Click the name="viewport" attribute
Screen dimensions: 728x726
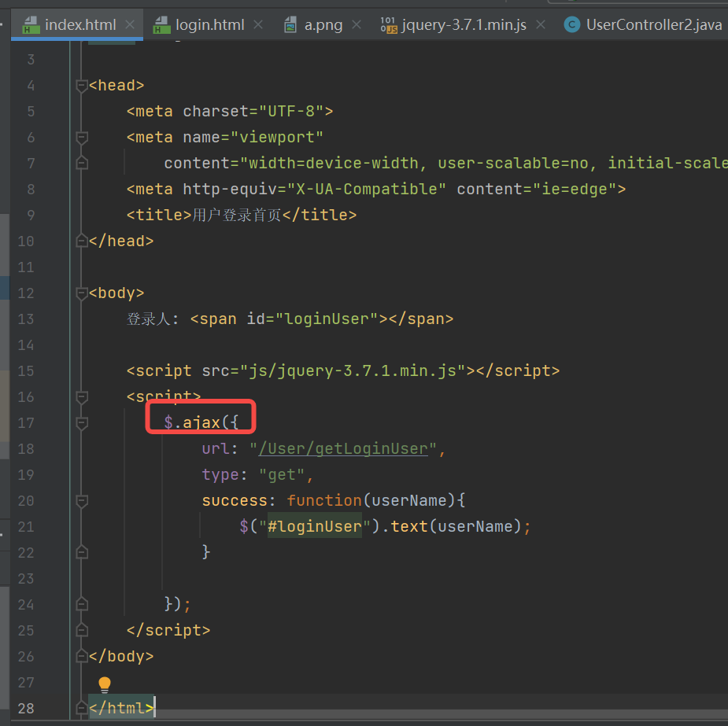(x=253, y=138)
